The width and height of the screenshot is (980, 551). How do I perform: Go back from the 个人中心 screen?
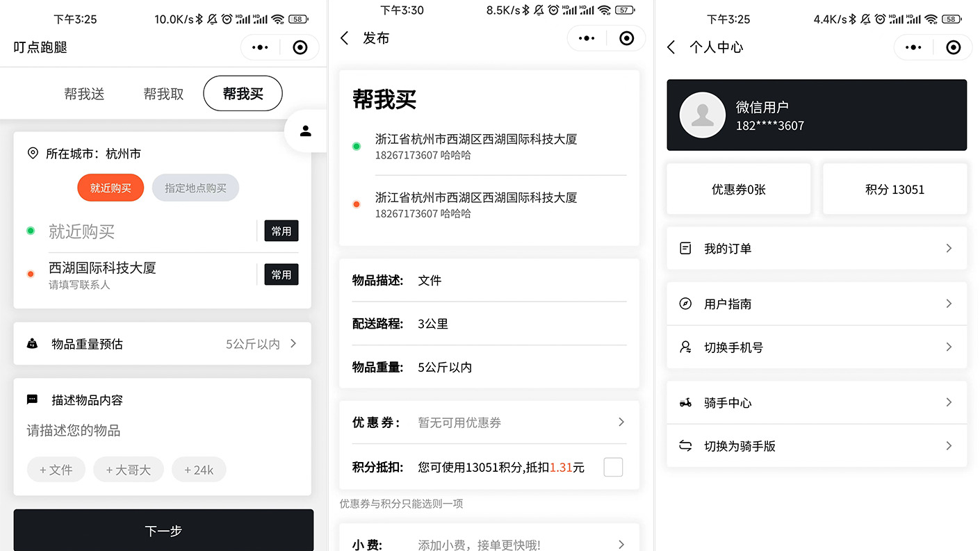tap(671, 47)
